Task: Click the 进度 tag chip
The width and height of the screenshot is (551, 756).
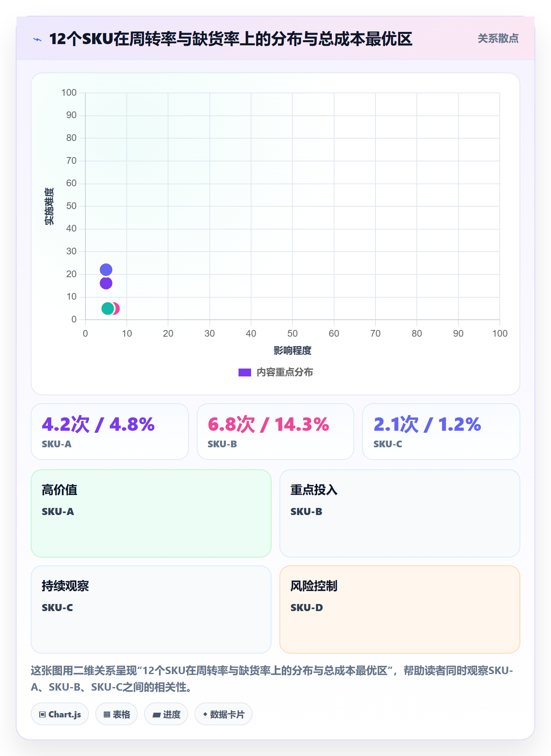Action: [x=166, y=714]
